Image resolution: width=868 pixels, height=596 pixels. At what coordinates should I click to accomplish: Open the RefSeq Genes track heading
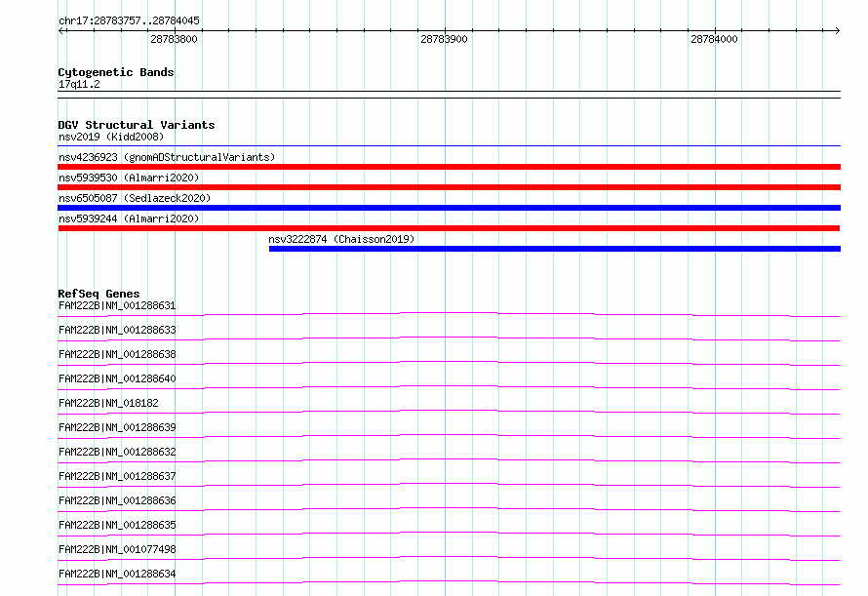tap(99, 294)
